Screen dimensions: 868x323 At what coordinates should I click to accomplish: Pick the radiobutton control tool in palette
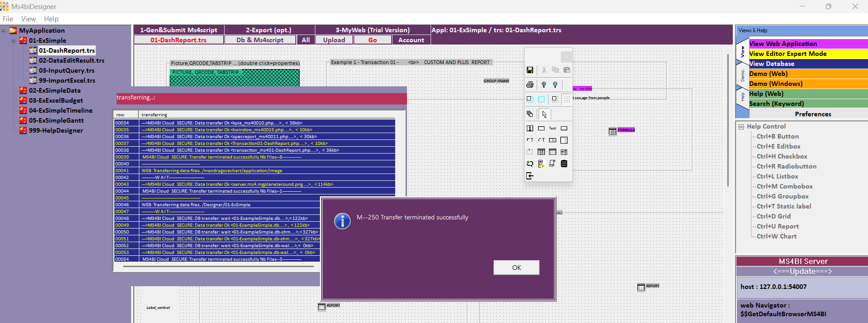541,140
